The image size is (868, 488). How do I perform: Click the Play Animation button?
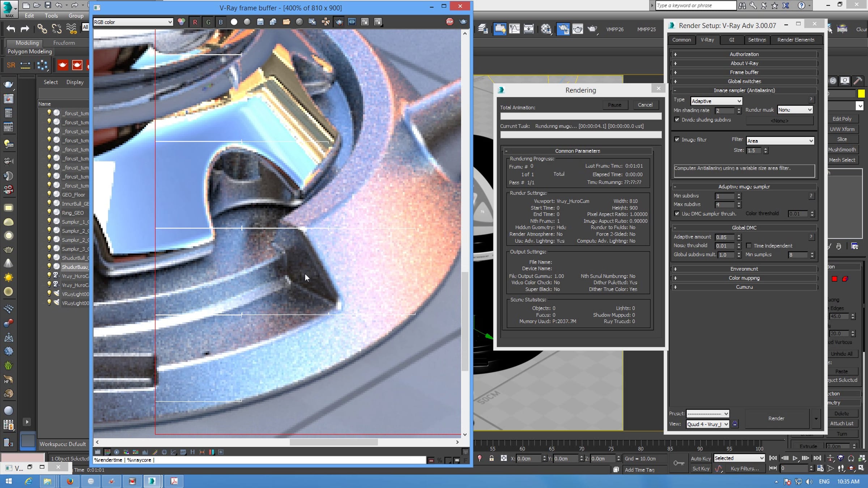tap(795, 458)
